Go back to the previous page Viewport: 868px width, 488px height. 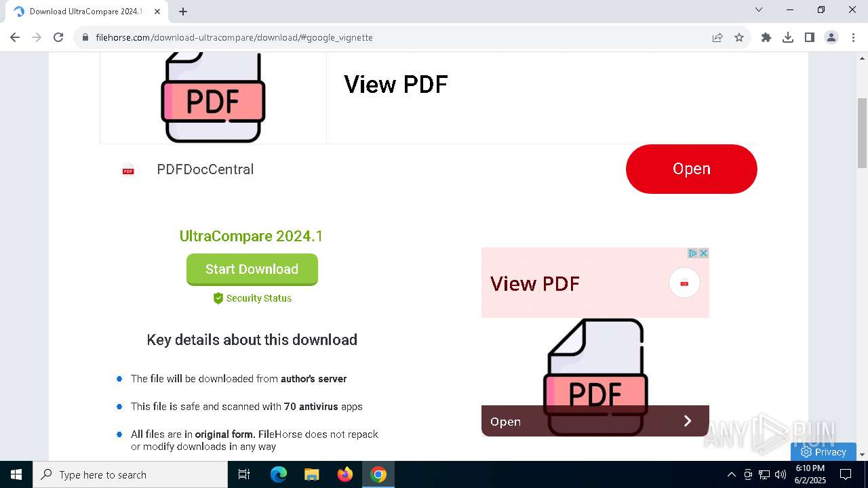(15, 37)
